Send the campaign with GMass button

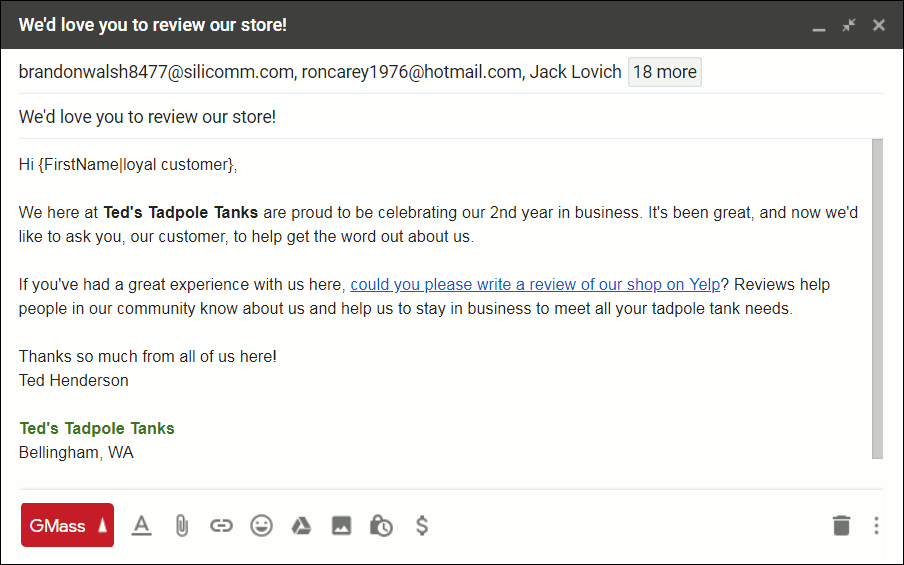tap(57, 525)
